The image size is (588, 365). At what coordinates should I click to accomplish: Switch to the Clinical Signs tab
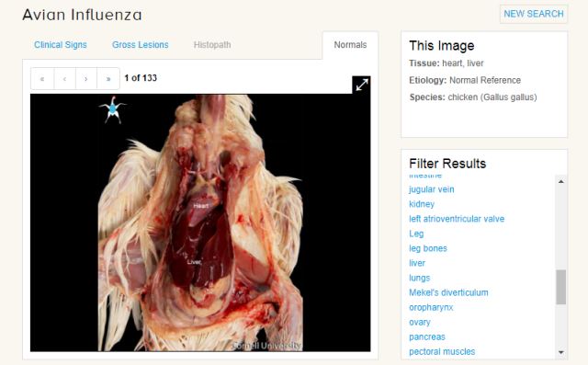pyautogui.click(x=61, y=45)
